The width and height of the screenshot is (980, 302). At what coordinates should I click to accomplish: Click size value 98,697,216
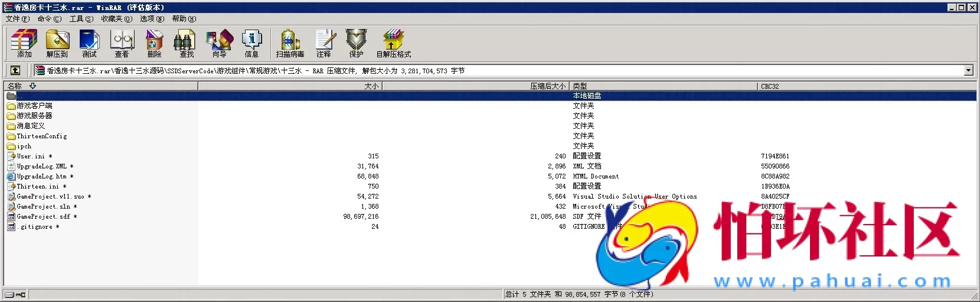(x=361, y=216)
